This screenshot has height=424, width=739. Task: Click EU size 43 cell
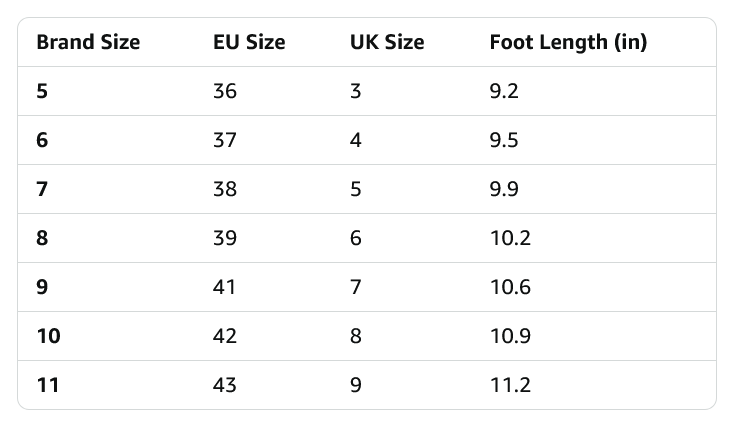225,385
